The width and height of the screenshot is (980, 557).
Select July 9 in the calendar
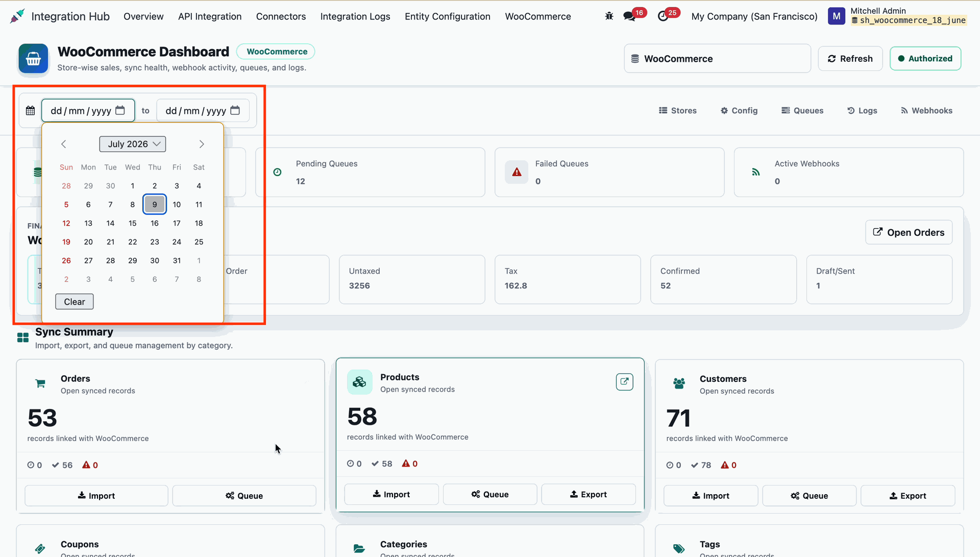click(155, 204)
